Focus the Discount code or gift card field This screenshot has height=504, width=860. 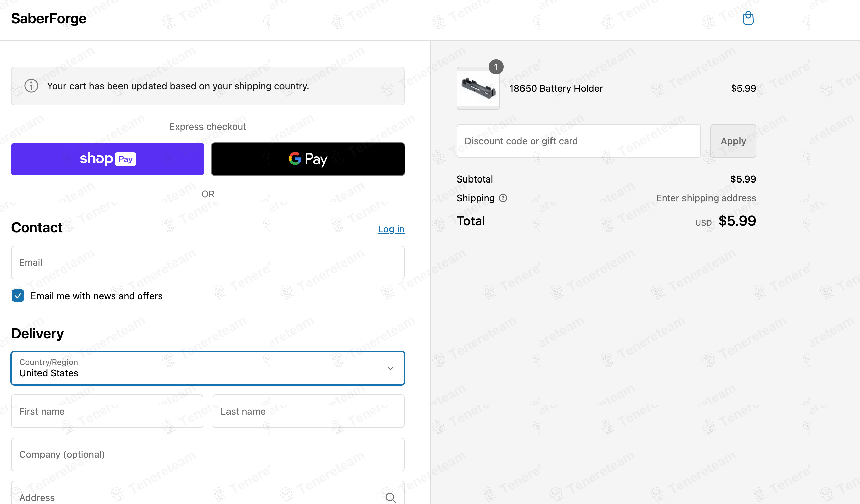coord(579,141)
